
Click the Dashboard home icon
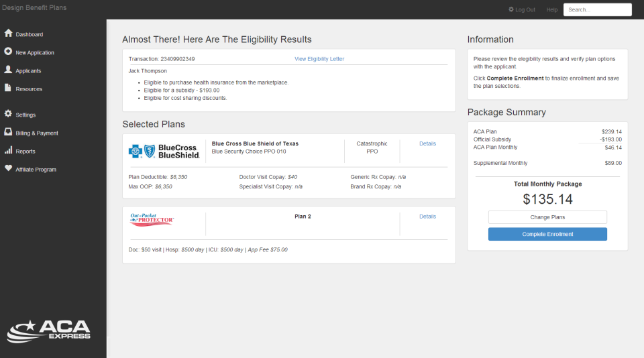[x=8, y=34]
